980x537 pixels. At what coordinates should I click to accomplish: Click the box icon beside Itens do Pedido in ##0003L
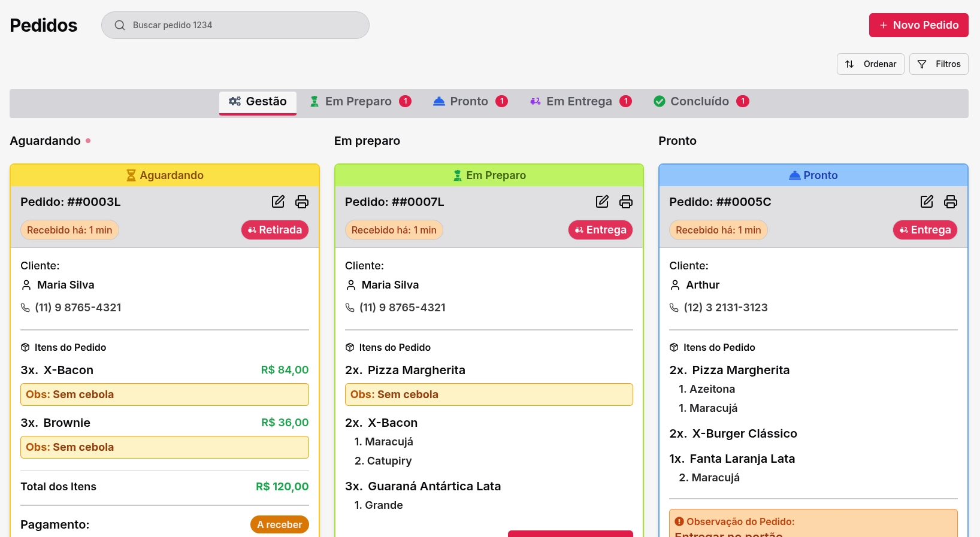[25, 347]
